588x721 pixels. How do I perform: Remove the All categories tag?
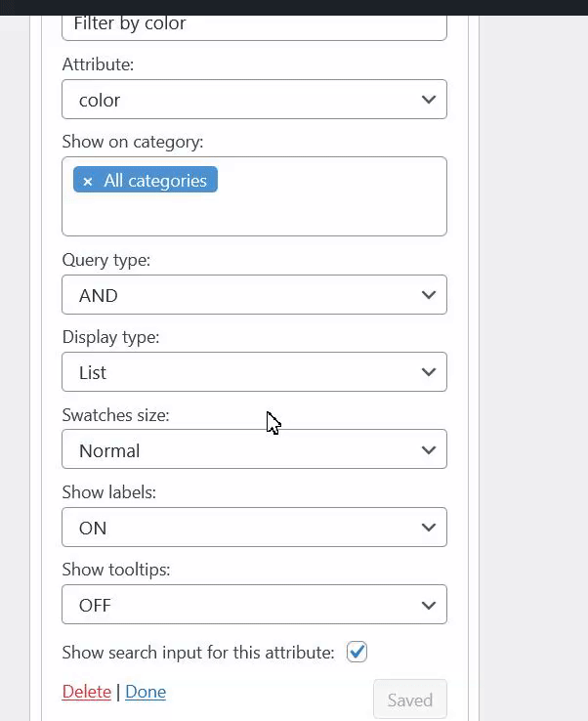pos(88,181)
